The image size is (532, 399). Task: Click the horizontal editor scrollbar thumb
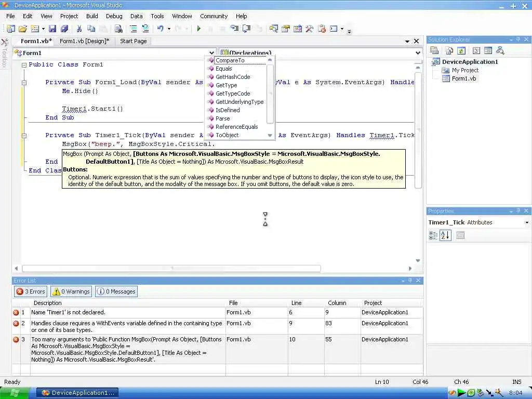pos(171,269)
